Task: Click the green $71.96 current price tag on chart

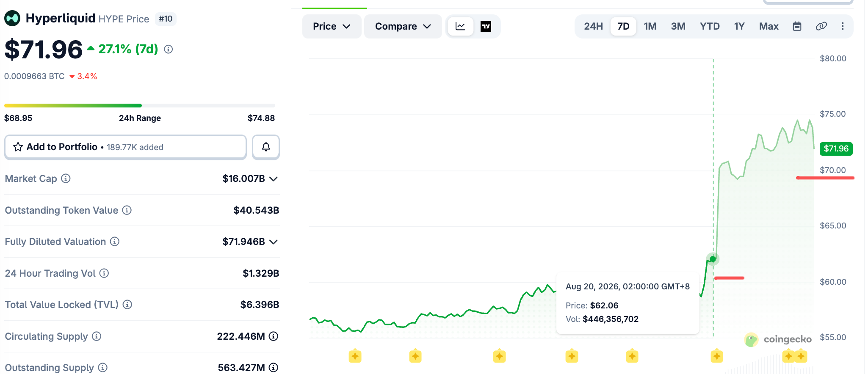Action: pos(836,148)
